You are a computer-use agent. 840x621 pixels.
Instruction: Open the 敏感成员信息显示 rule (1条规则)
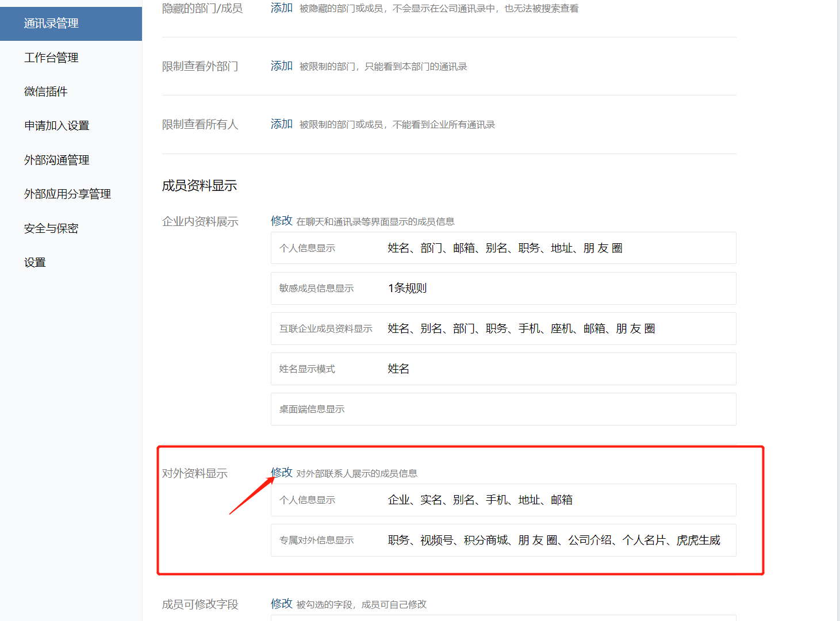click(503, 288)
